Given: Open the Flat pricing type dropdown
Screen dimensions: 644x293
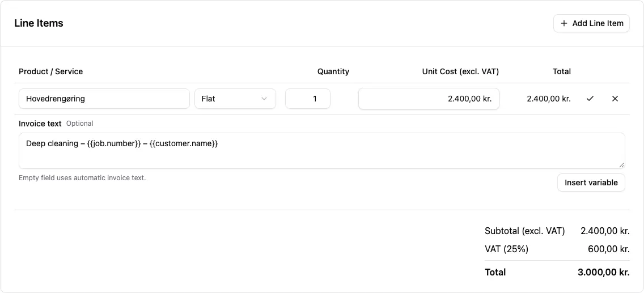Looking at the screenshot, I should click(235, 99).
